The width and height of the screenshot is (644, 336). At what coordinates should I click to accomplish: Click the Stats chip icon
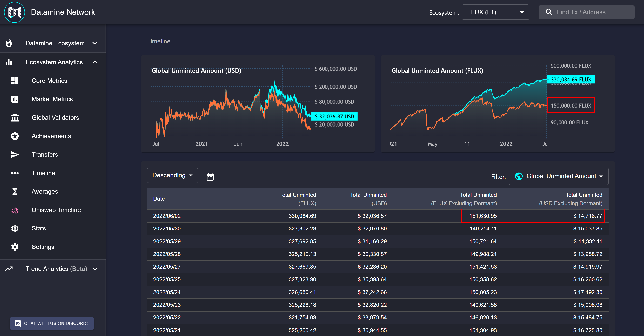(15, 228)
